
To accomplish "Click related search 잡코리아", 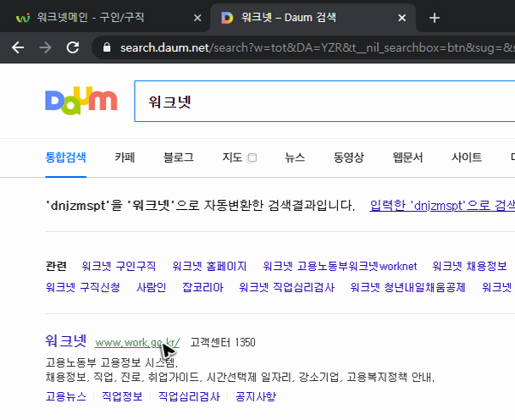I will tap(202, 288).
